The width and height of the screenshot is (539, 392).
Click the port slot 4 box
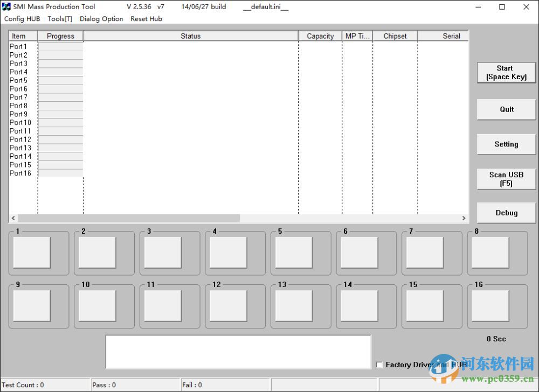click(x=228, y=253)
